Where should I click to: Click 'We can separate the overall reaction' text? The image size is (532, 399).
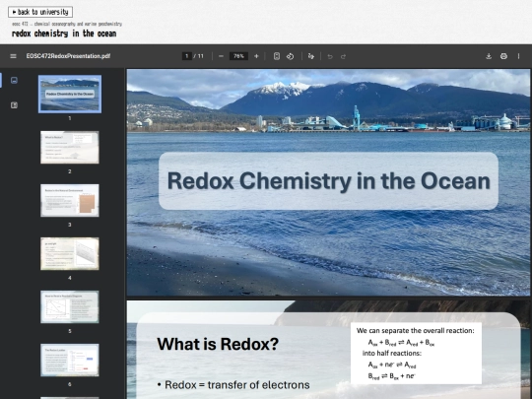coord(416,330)
